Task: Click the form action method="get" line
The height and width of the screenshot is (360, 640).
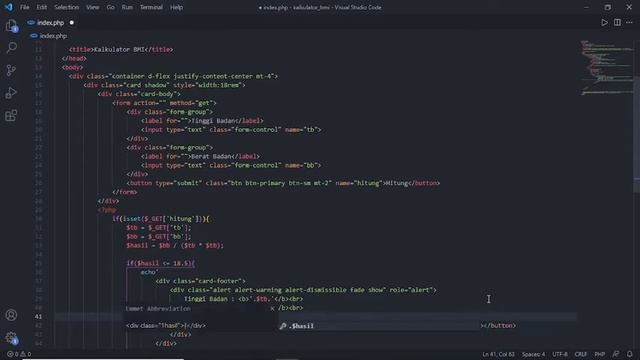Action: click(x=164, y=103)
